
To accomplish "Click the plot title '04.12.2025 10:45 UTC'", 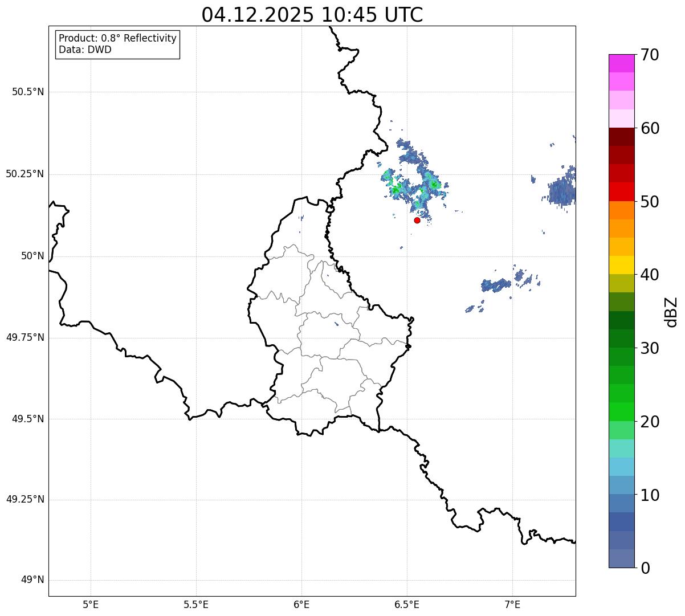I will point(312,15).
